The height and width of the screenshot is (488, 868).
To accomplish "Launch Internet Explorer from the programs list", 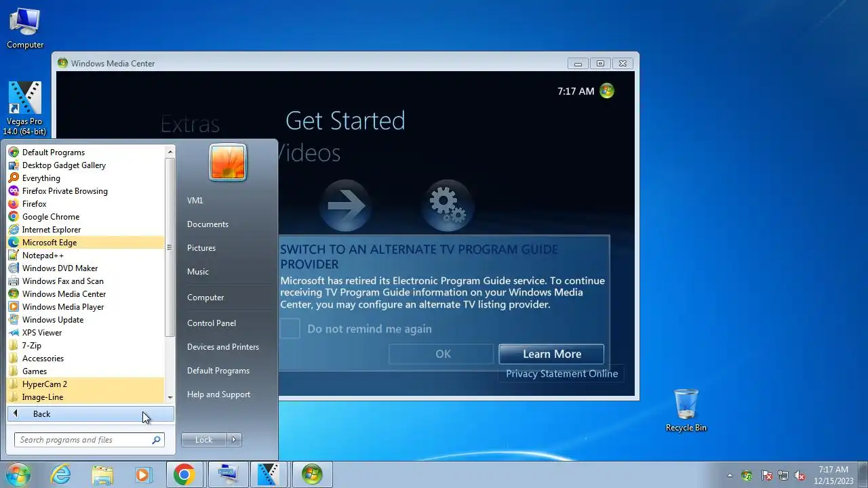I will pos(85,230).
